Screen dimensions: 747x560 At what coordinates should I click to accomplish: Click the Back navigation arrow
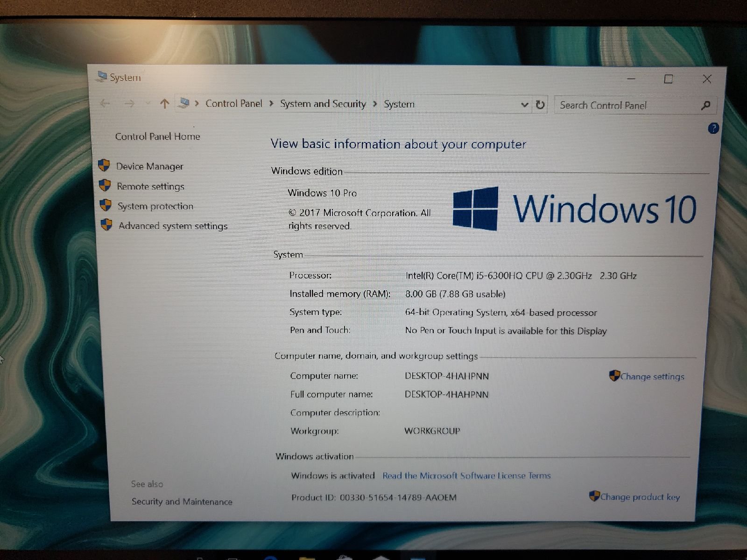[x=105, y=104]
